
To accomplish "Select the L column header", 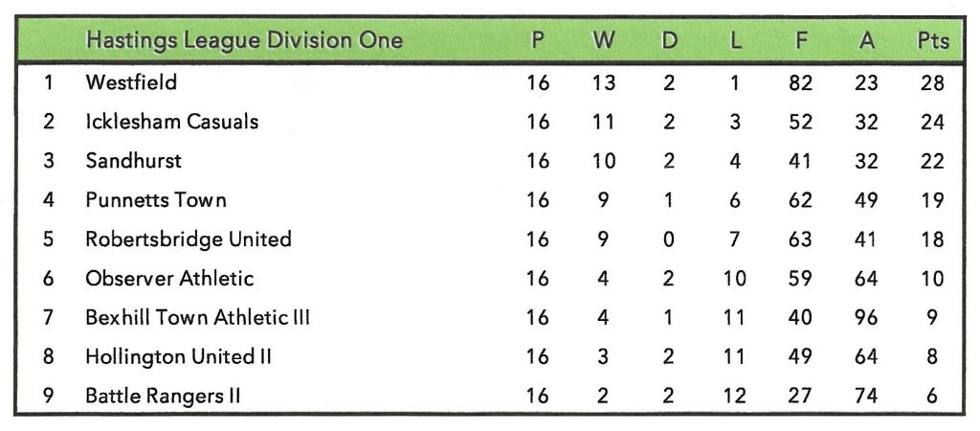I will coord(734,41).
